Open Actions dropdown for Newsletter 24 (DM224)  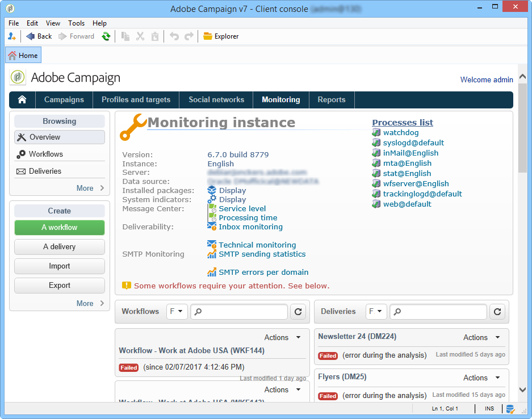point(481,337)
